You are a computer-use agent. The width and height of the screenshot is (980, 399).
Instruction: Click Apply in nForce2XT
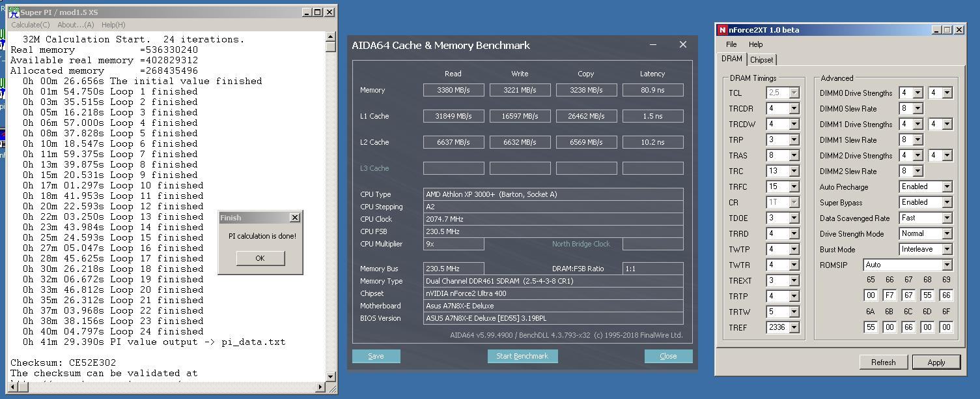click(936, 362)
